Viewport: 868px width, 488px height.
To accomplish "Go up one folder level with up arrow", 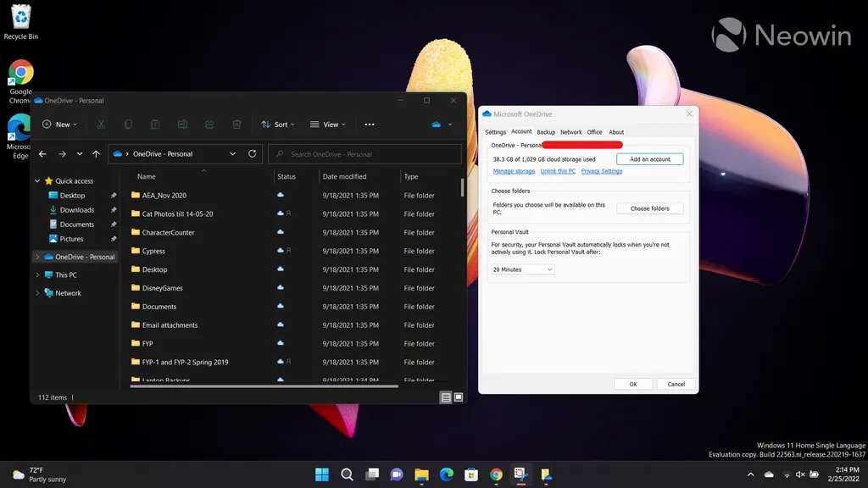I will [x=96, y=154].
